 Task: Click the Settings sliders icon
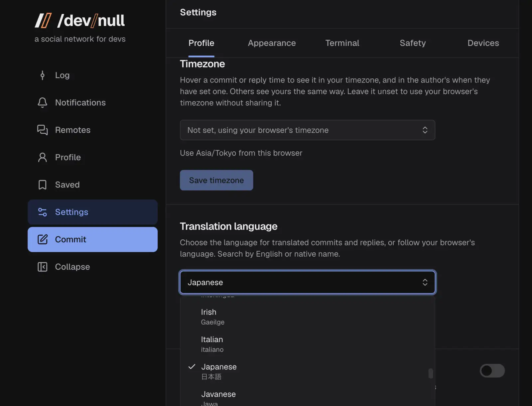(x=42, y=212)
